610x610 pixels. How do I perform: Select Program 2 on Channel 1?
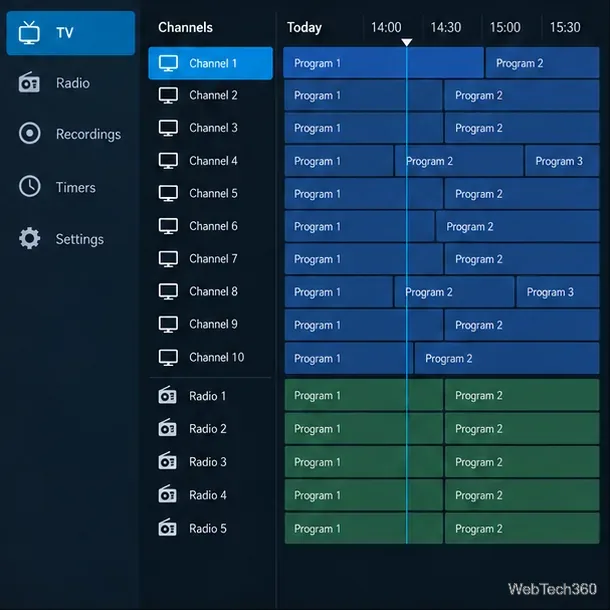point(542,63)
